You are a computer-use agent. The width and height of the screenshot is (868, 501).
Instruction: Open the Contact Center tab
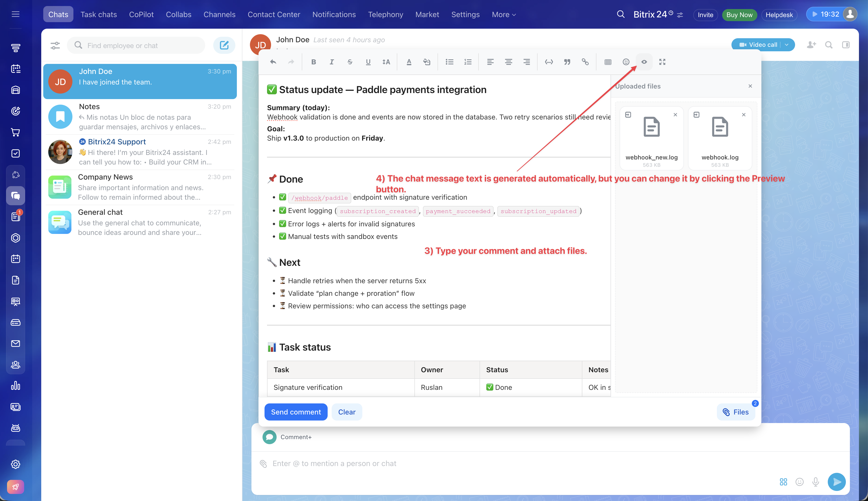[x=274, y=14]
